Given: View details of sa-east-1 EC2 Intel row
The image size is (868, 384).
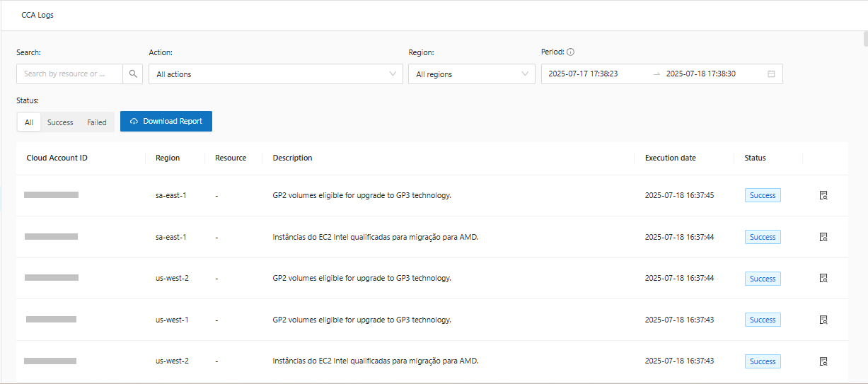Looking at the screenshot, I should (823, 237).
